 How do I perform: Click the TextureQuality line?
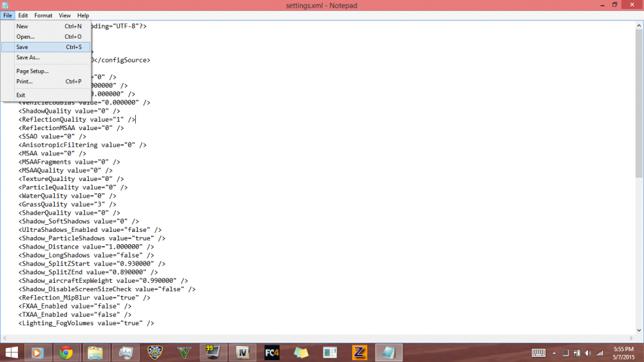click(71, 178)
